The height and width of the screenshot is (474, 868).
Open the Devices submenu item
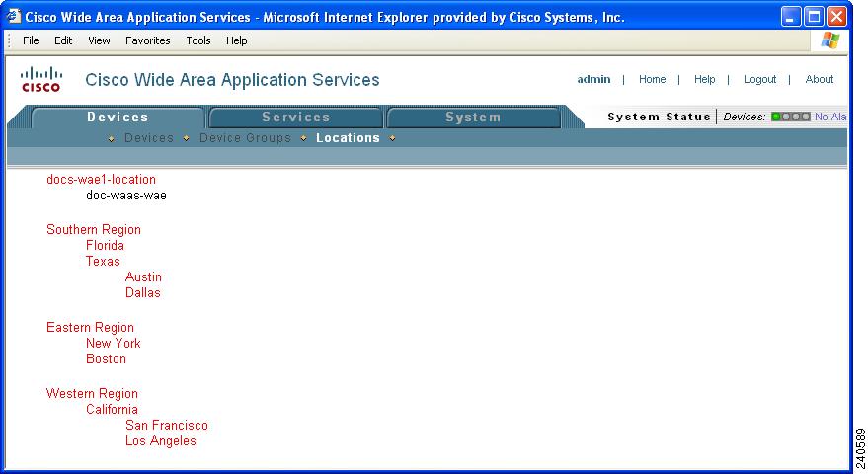(x=149, y=138)
